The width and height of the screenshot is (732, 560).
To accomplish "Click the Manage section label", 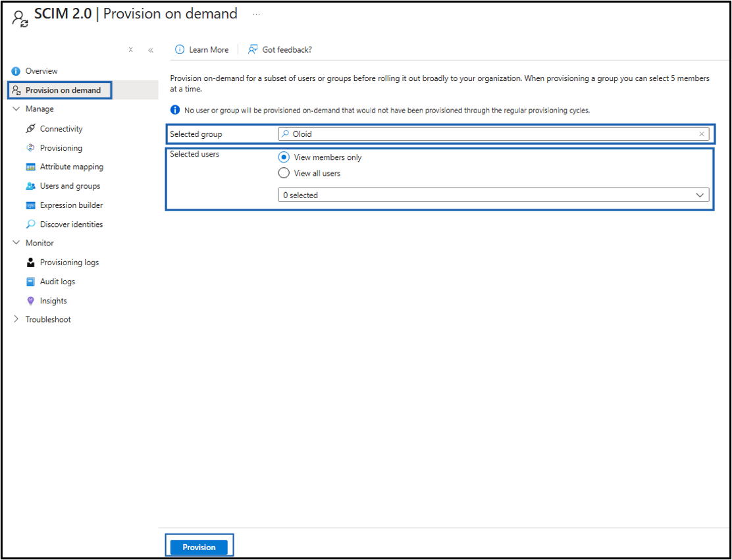I will click(x=39, y=109).
